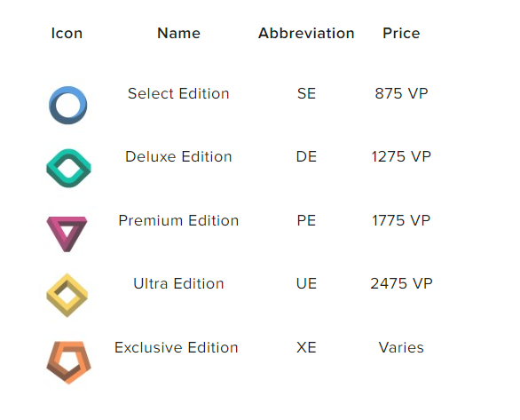Viewport: 520px width, 420px height.
Task: Click the orange Exclusive Edition pentagon icon
Action: (x=68, y=362)
